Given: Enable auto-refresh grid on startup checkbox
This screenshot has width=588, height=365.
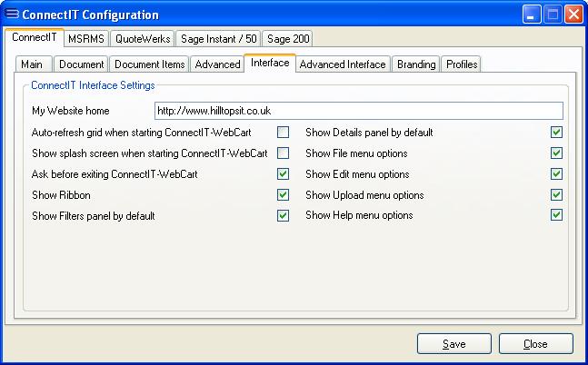Looking at the screenshot, I should click(284, 133).
